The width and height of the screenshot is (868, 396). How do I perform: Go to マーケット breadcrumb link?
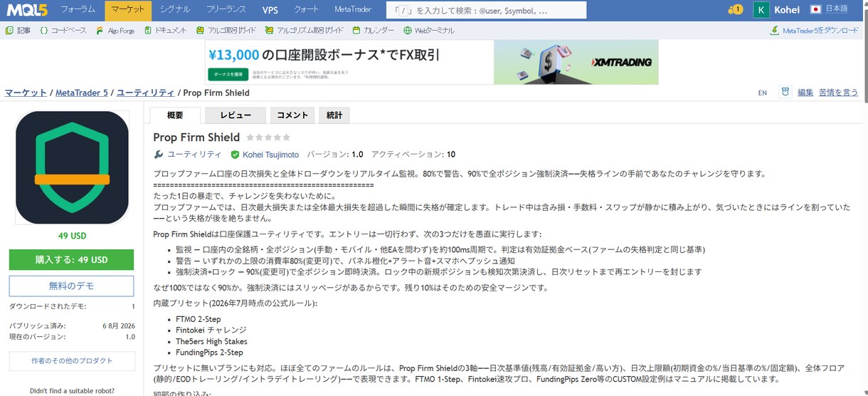pos(26,93)
